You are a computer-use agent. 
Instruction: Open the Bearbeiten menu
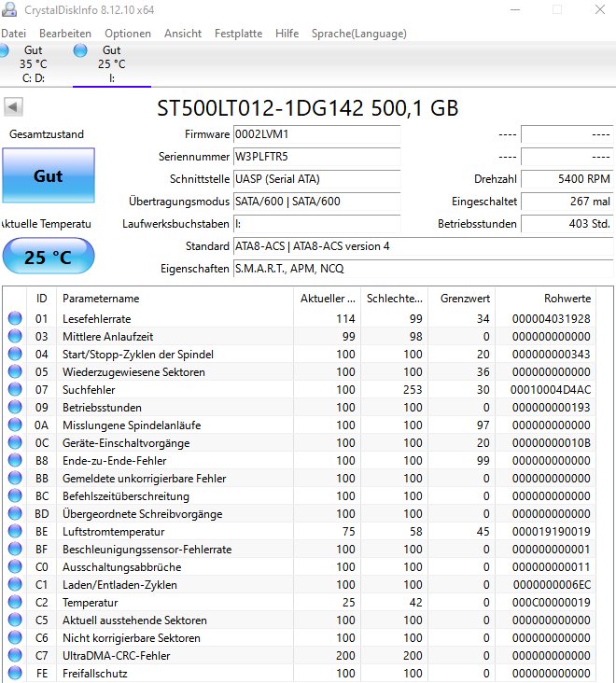point(65,34)
